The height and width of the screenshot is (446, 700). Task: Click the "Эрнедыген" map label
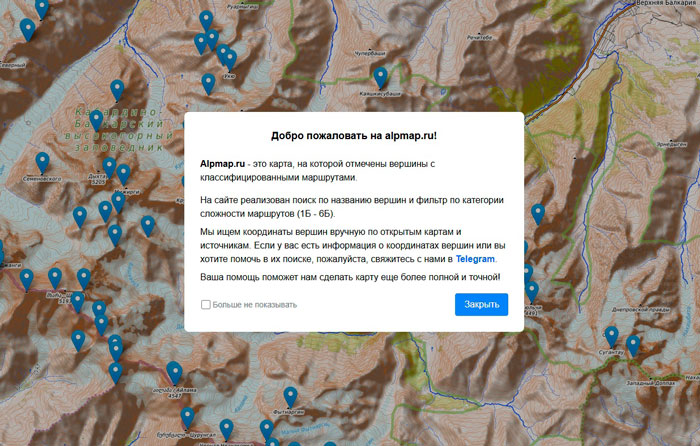(671, 144)
